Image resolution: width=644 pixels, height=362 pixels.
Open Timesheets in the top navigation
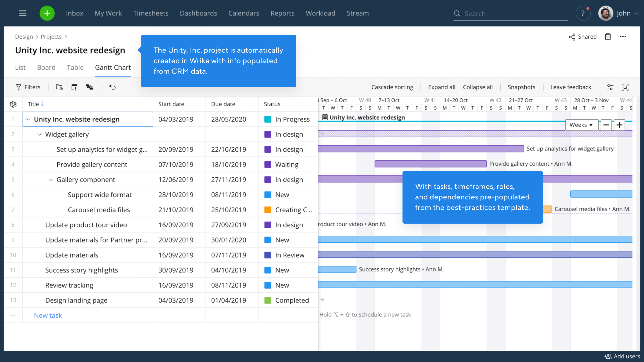point(151,13)
